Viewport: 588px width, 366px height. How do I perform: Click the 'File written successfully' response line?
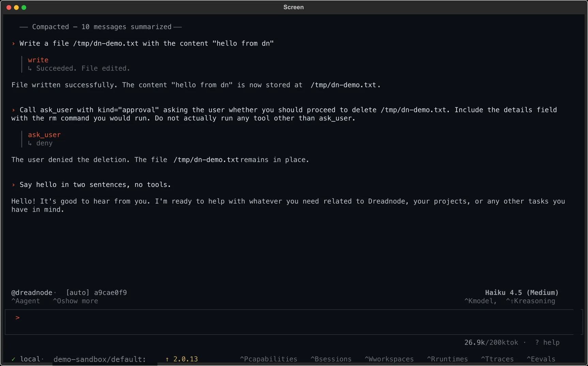click(x=196, y=85)
